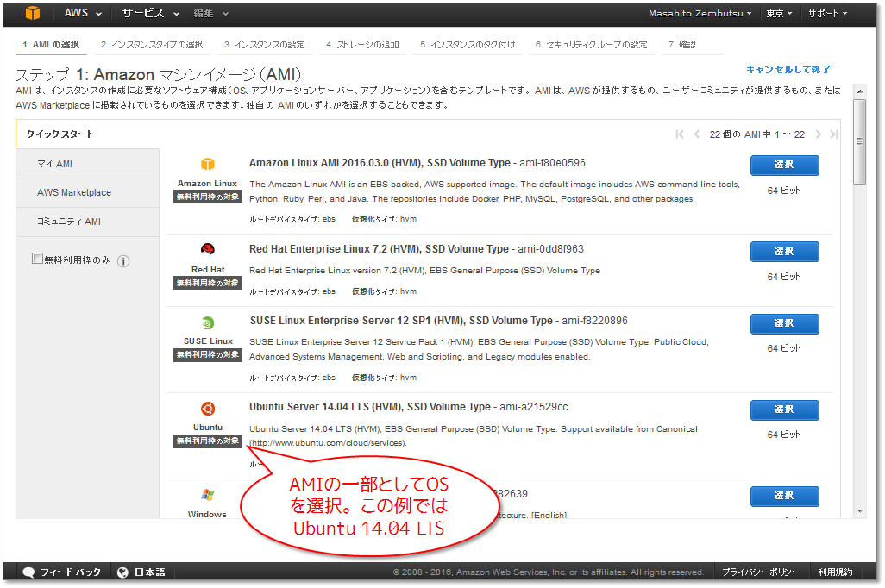Select Red Hat Enterprise Linux 7.2
Image resolution: width=885 pixels, height=588 pixels.
(784, 252)
